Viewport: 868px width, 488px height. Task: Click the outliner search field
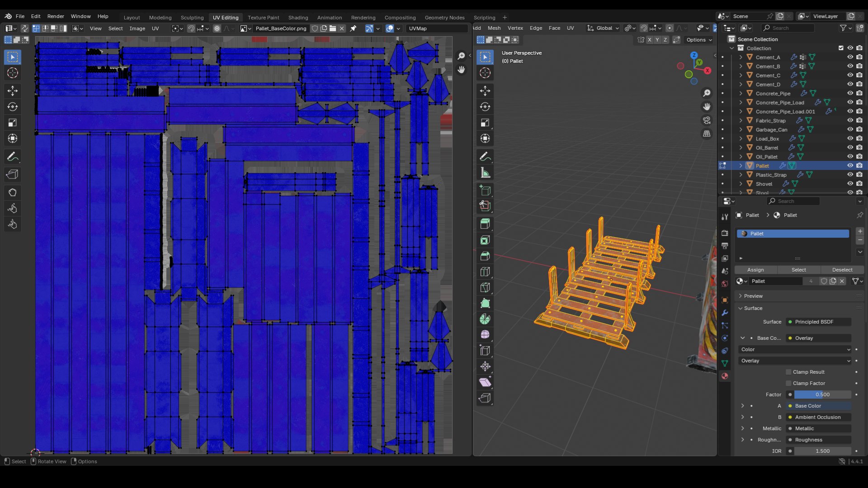[x=788, y=28]
